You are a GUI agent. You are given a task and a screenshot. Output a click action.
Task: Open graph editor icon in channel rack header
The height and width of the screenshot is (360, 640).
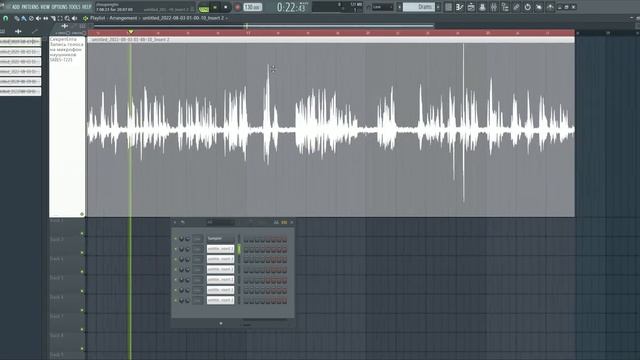click(276, 222)
